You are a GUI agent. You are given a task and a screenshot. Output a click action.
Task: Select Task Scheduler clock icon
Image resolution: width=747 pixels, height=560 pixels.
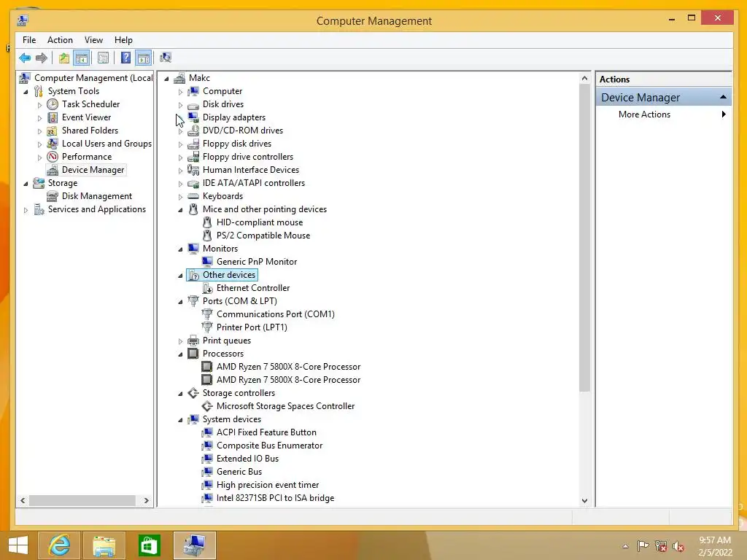pos(53,104)
